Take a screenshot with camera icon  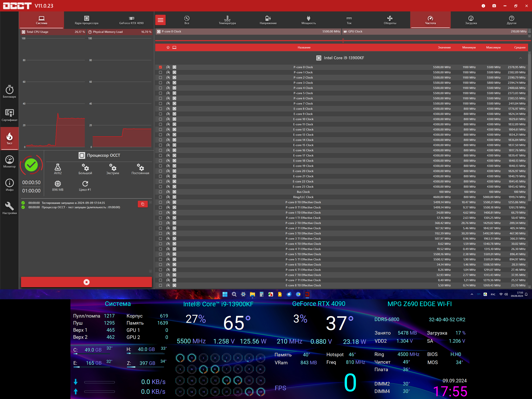[494, 6]
